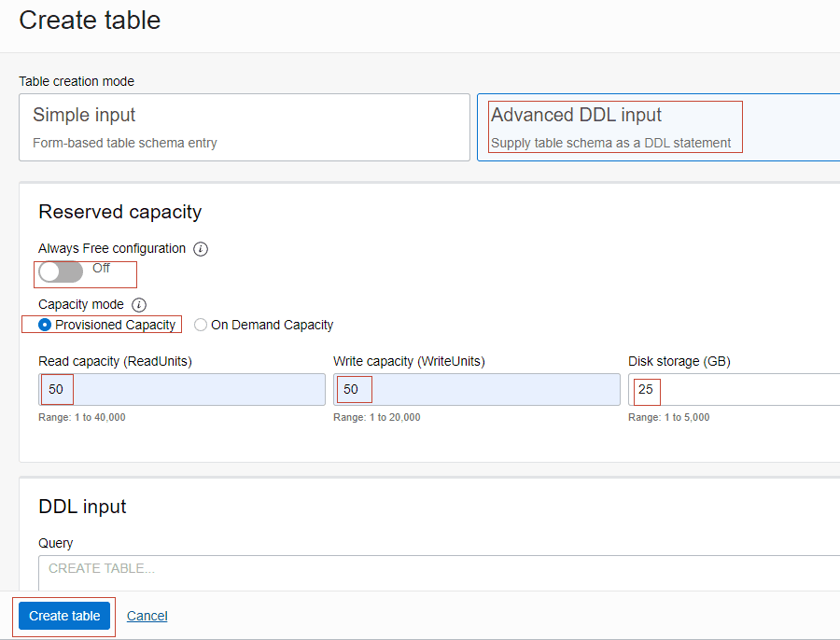The height and width of the screenshot is (640, 840).
Task: Open the Always Free configuration info icon
Action: (201, 249)
